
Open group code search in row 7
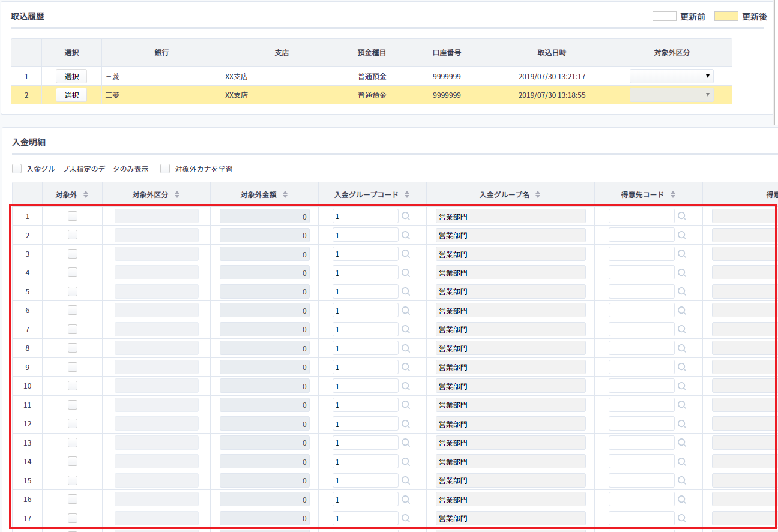point(406,329)
